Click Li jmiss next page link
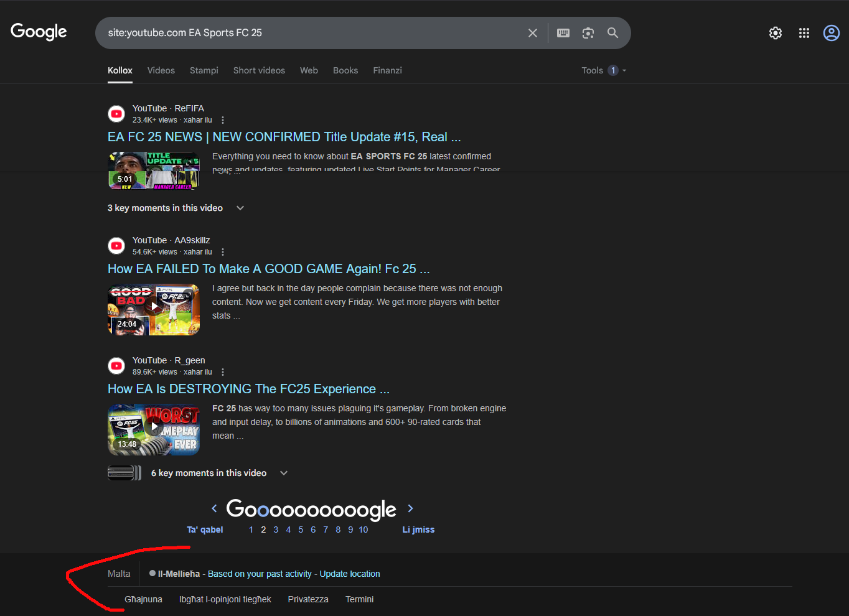 pos(418,530)
